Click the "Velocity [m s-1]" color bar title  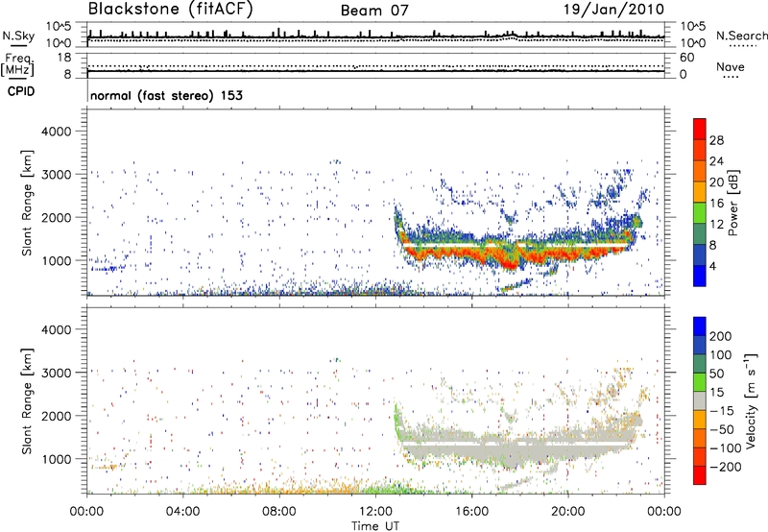click(x=751, y=400)
